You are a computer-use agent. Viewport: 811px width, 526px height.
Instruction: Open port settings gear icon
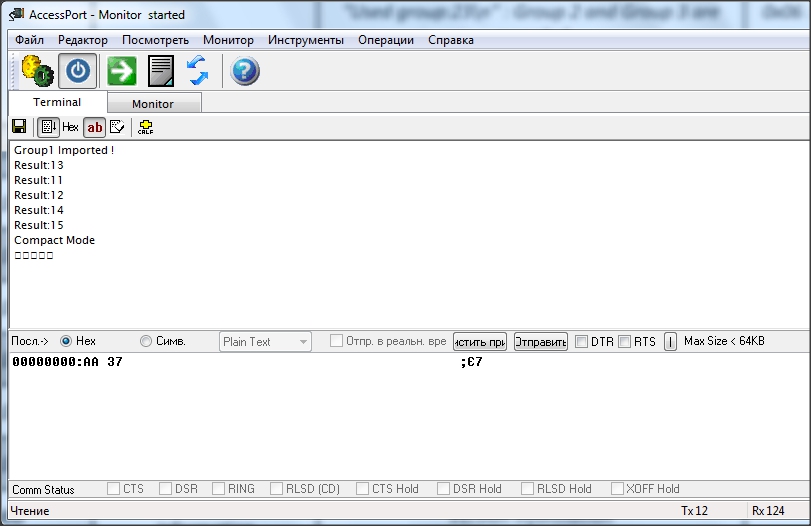click(x=36, y=71)
